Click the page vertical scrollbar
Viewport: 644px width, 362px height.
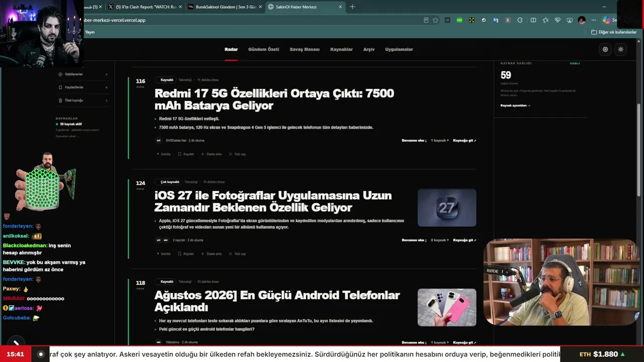click(x=639, y=151)
